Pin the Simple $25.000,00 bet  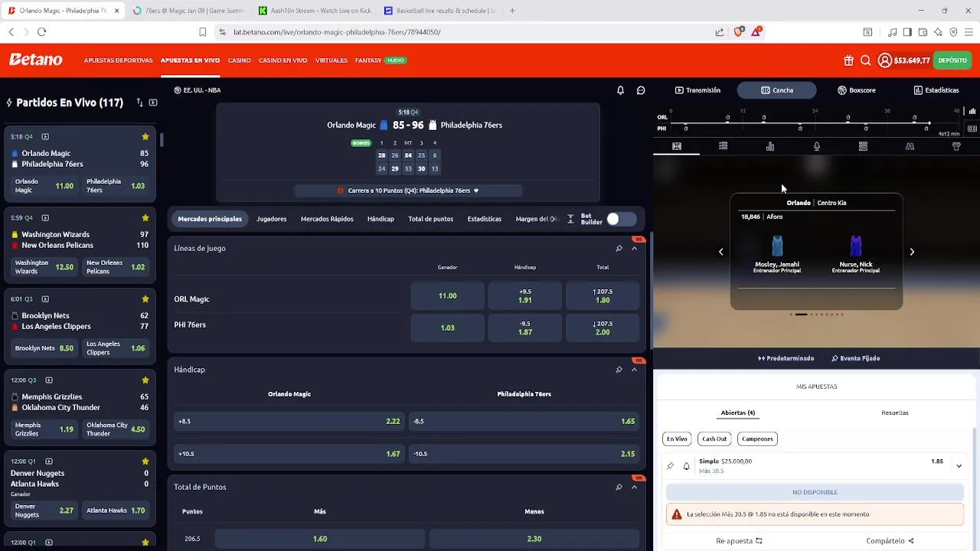click(671, 465)
